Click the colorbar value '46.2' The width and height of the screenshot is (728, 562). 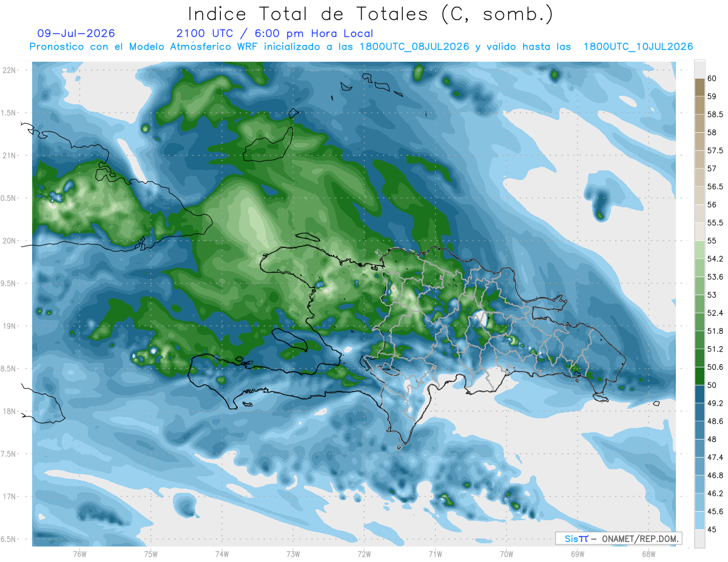tap(715, 493)
